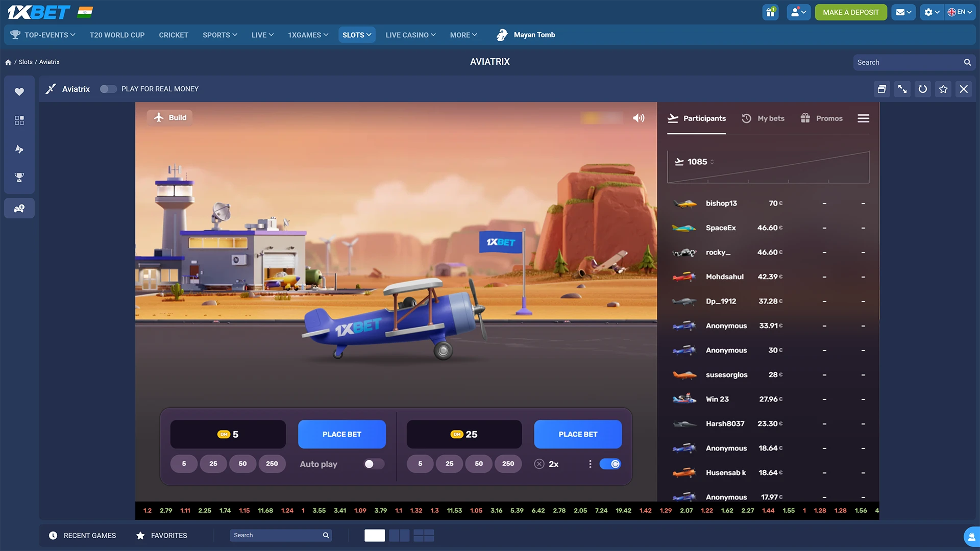Add Aviatrix to favorites via star icon
Image resolution: width=980 pixels, height=551 pixels.
coord(943,89)
